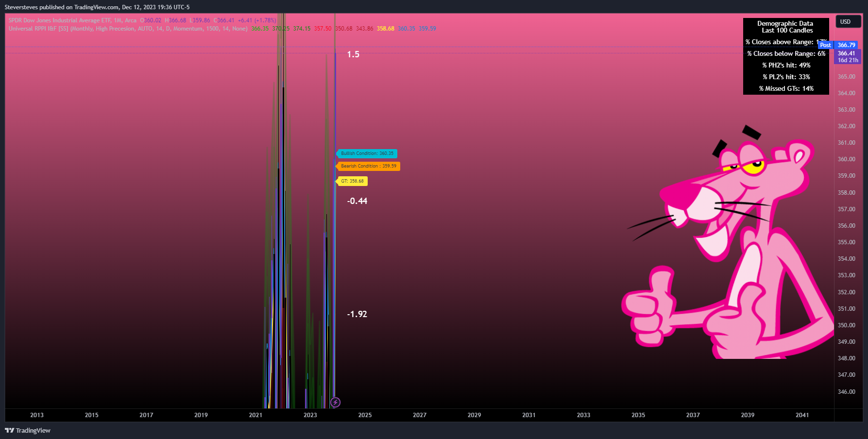Click the Demographic Data table title
This screenshot has width=868, height=439.
785,27
